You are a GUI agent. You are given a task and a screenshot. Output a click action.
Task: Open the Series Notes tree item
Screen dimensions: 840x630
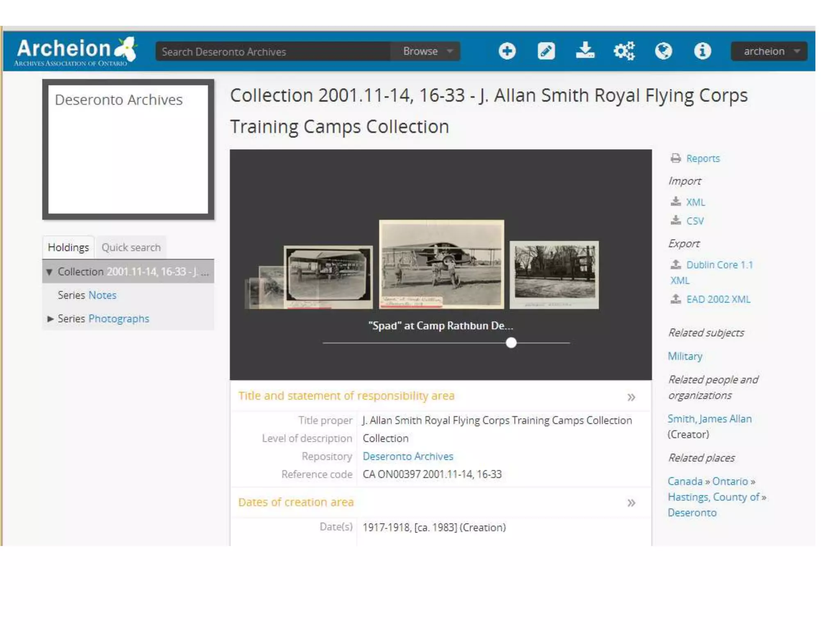pos(102,295)
